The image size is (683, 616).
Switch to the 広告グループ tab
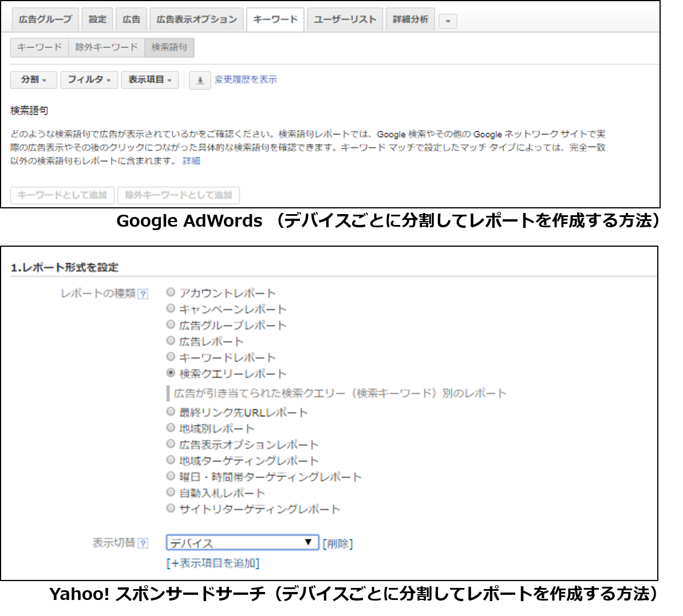click(x=45, y=19)
